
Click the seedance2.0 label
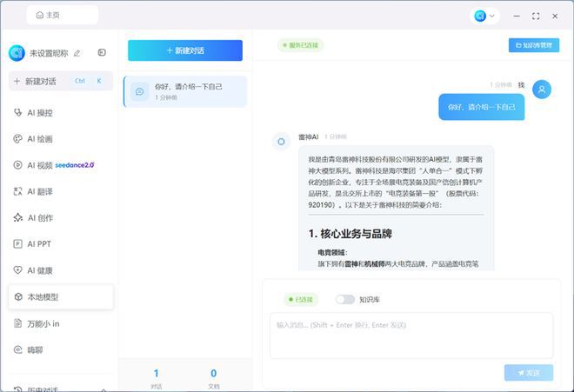tap(75, 165)
